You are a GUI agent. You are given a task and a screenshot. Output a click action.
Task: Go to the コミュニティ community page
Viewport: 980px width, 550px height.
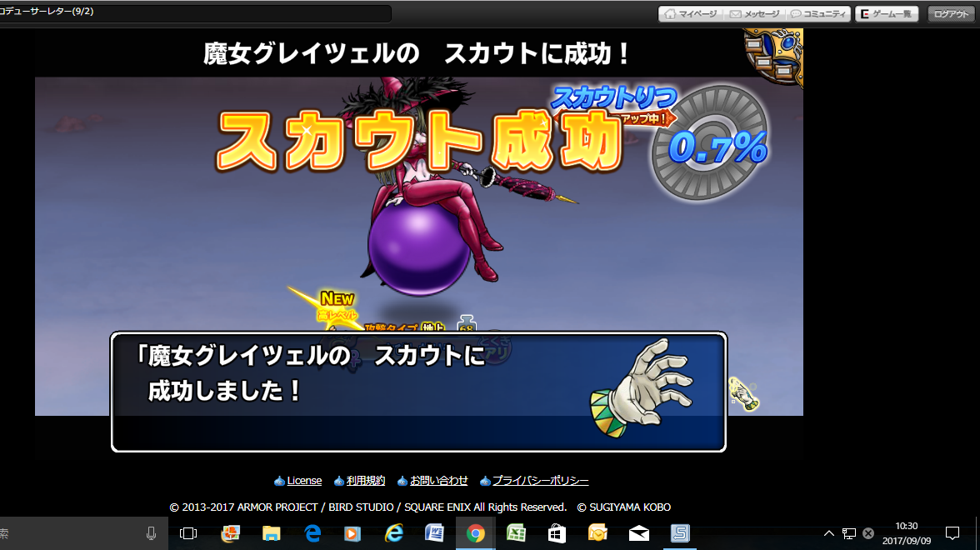(x=818, y=14)
